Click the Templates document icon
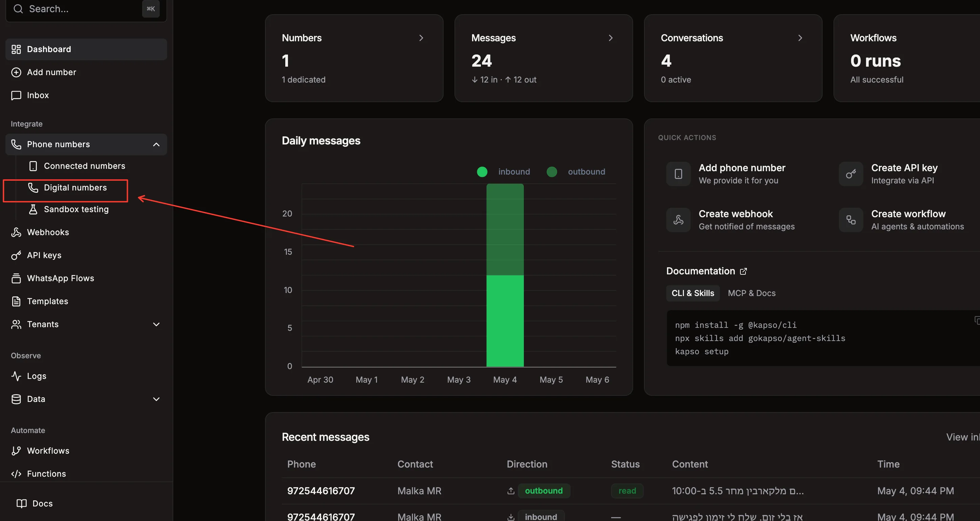Screen dimensions: 980x521 (x=16, y=301)
